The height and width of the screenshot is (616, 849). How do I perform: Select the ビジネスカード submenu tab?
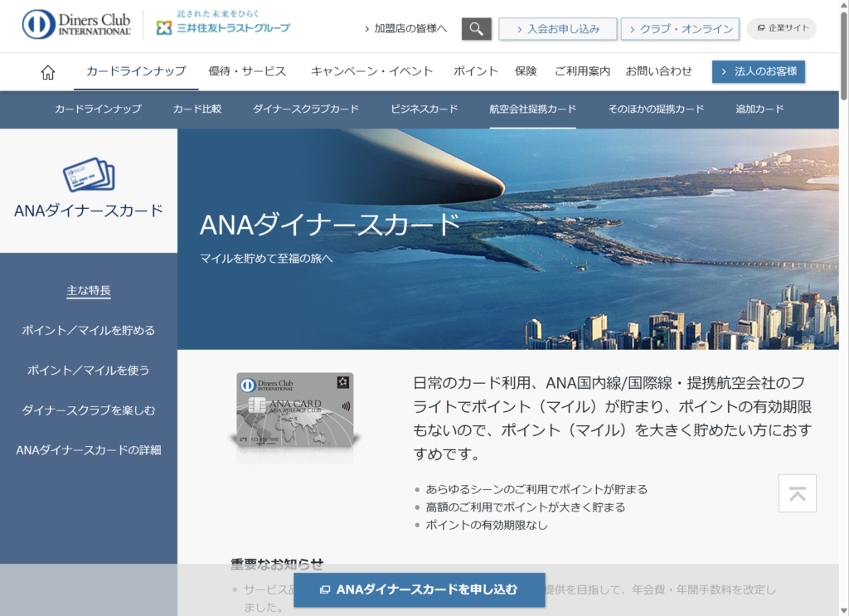[424, 109]
